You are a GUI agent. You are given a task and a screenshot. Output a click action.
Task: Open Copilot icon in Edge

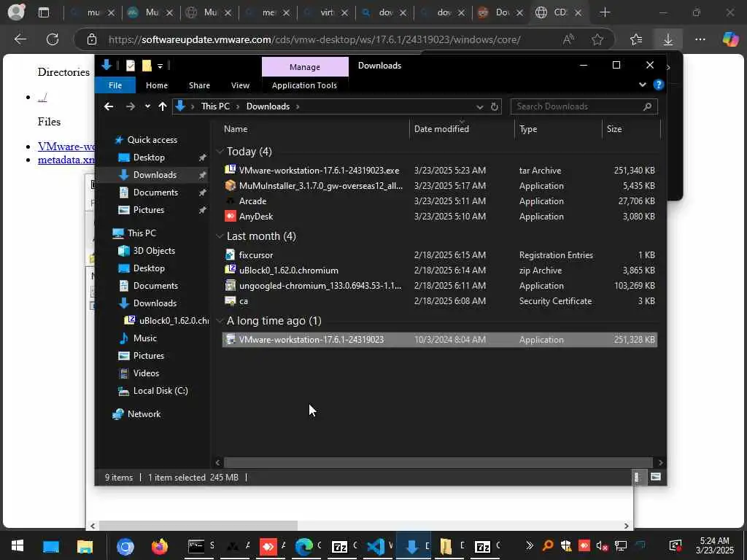click(x=730, y=39)
